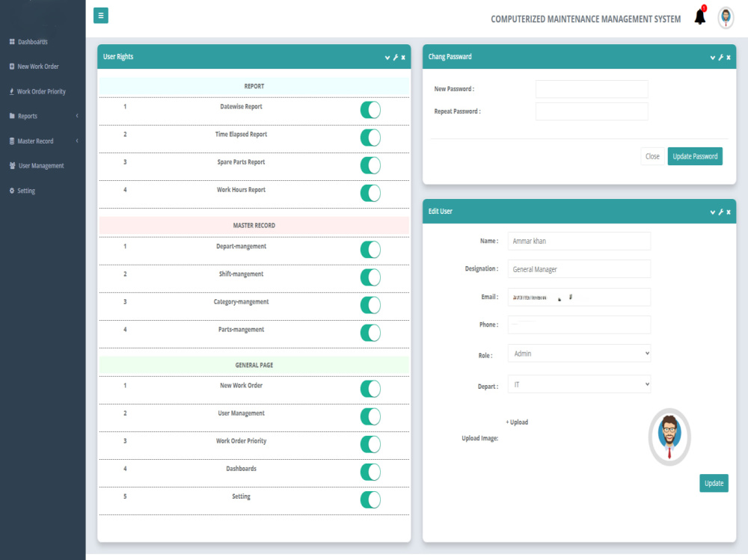Focus the New Password field

(592, 89)
